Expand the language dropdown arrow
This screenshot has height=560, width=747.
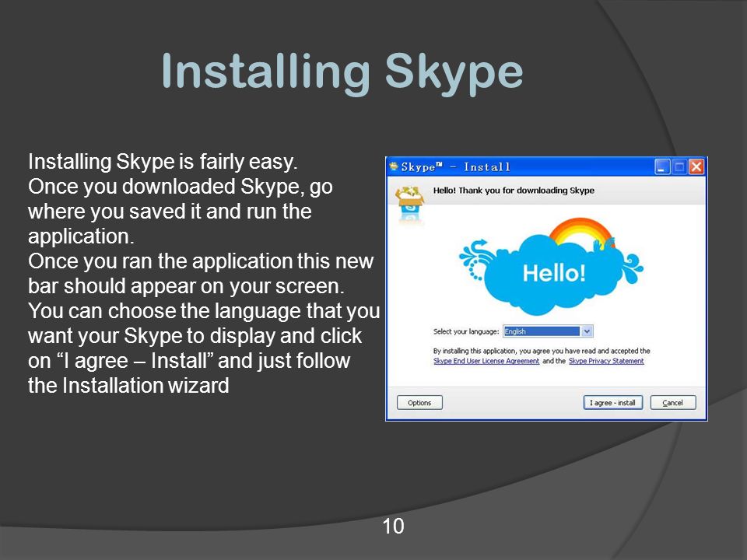click(587, 331)
